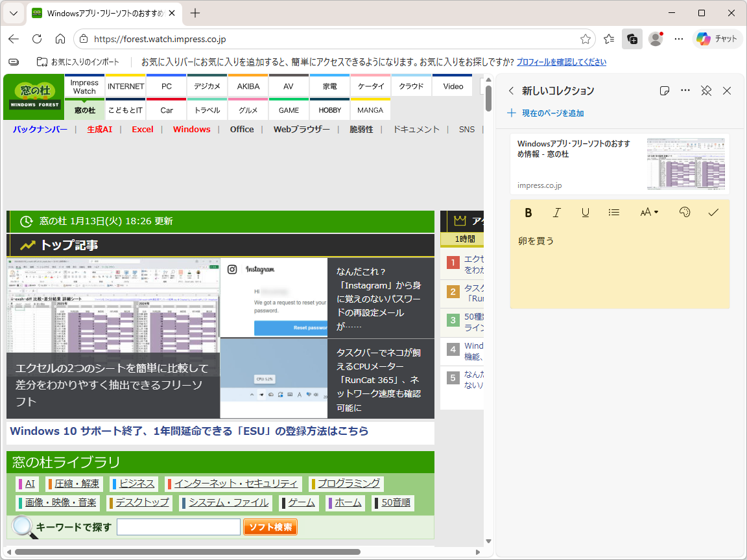Click the キーワードで探す search input field
This screenshot has width=747, height=560.
pos(178,526)
